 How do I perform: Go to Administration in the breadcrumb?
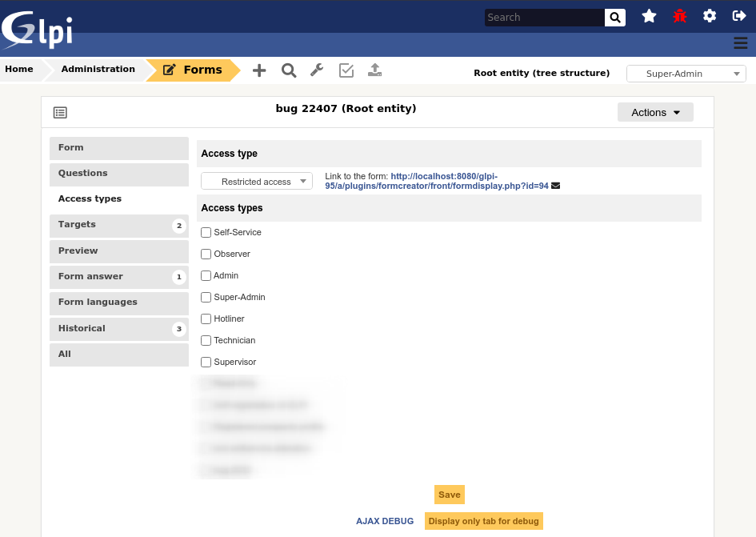98,69
